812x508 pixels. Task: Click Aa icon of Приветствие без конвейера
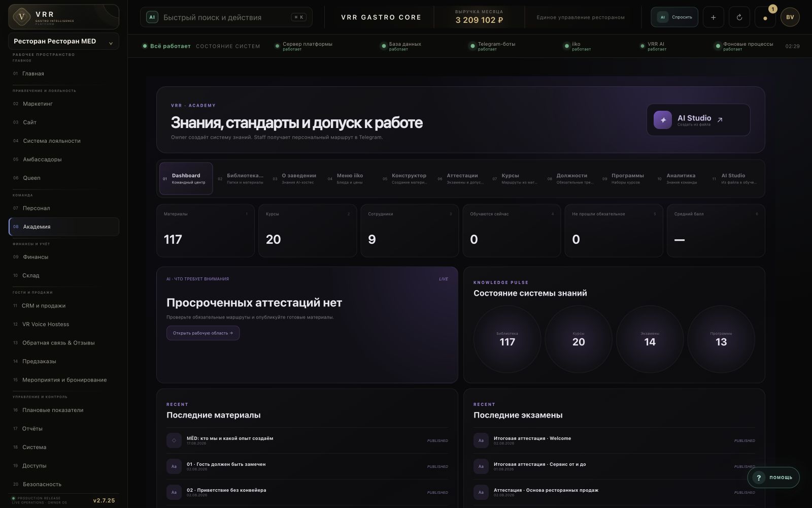(174, 492)
